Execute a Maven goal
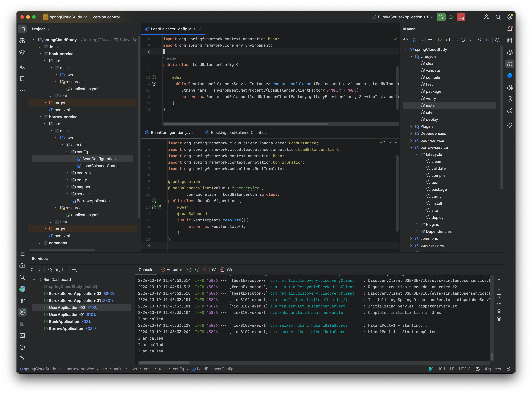The image size is (532, 395). point(447,40)
